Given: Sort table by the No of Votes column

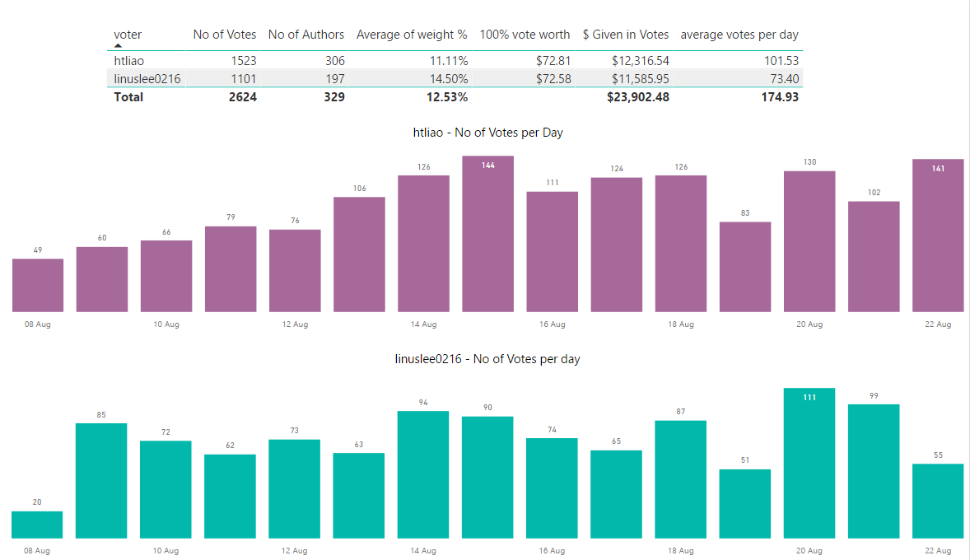Looking at the screenshot, I should coord(224,35).
